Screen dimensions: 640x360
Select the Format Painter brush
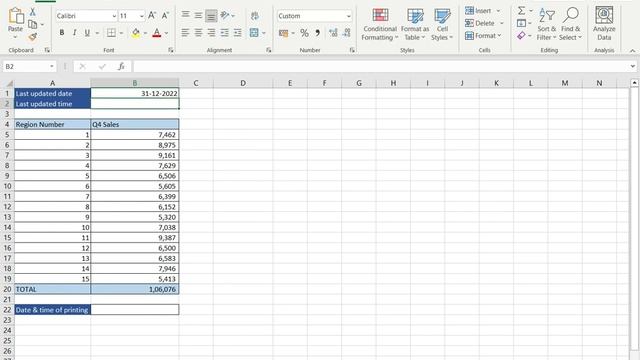coord(33,37)
